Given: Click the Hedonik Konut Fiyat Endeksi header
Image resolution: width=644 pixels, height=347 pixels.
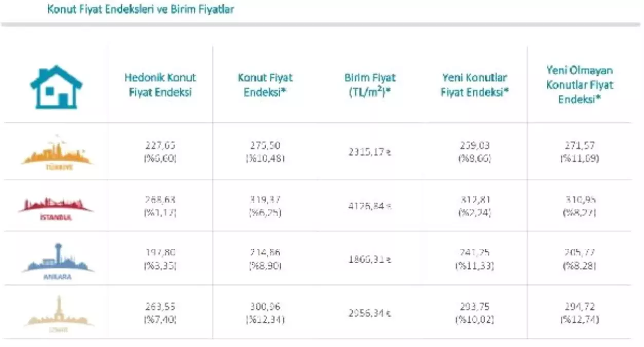Looking at the screenshot, I should click(x=160, y=85).
